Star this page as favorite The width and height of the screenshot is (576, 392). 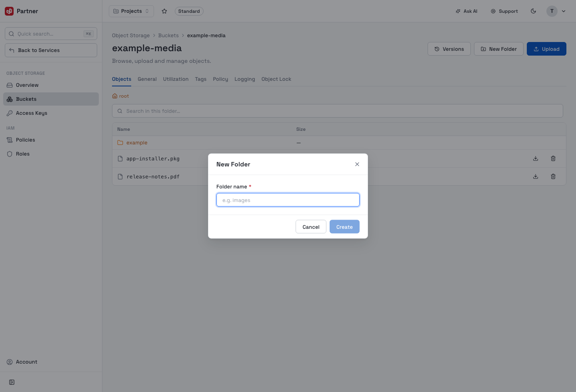[x=164, y=11]
